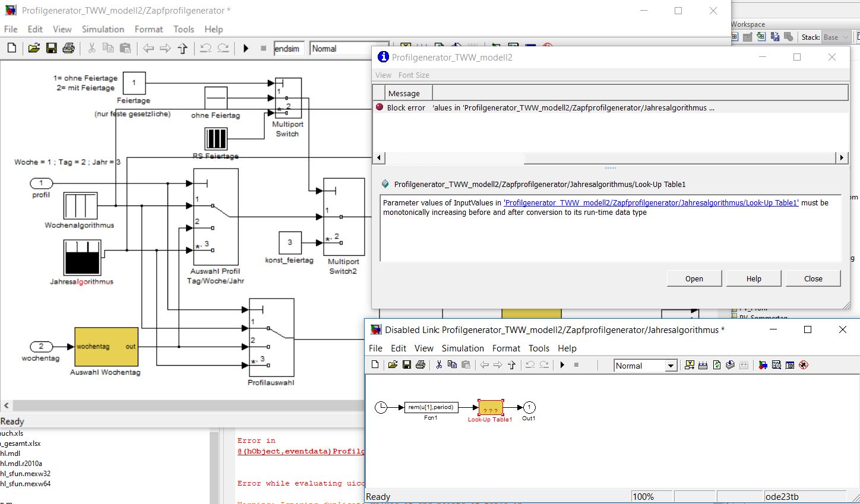
Task: Click the Open button in diagnostics dialog
Action: tap(694, 278)
